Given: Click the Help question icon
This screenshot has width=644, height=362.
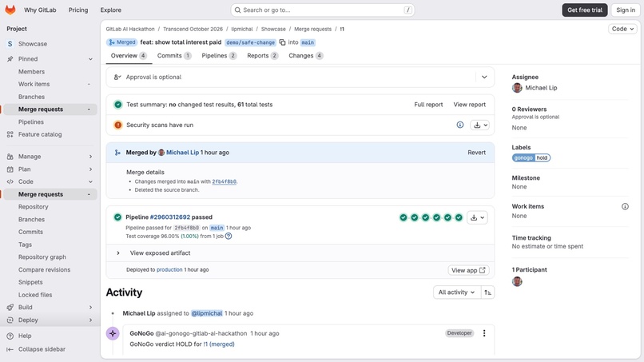Looking at the screenshot, I should [10, 336].
